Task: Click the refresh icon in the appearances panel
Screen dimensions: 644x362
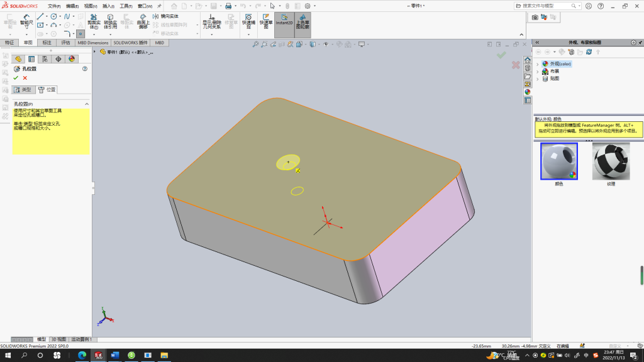Action: 589,52
